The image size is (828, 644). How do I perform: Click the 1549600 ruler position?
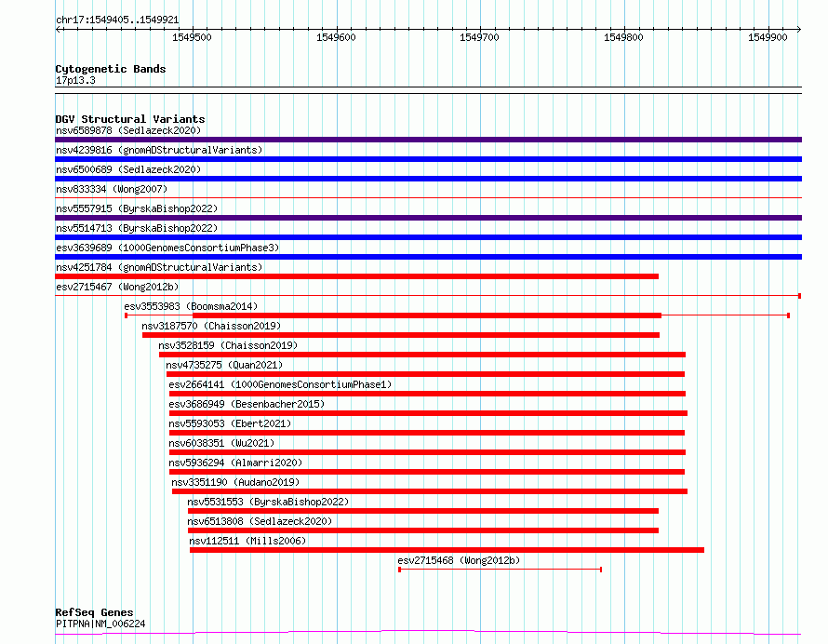point(336,37)
